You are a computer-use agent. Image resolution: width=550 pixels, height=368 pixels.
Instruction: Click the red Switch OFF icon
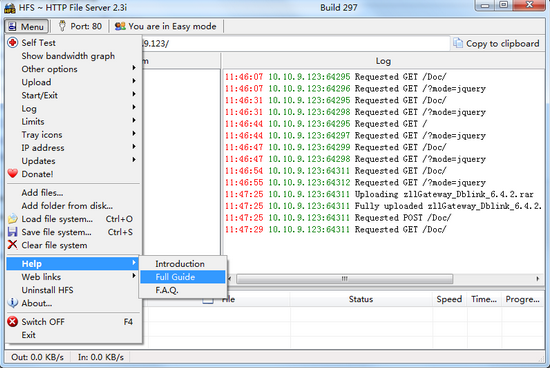pyautogui.click(x=13, y=321)
